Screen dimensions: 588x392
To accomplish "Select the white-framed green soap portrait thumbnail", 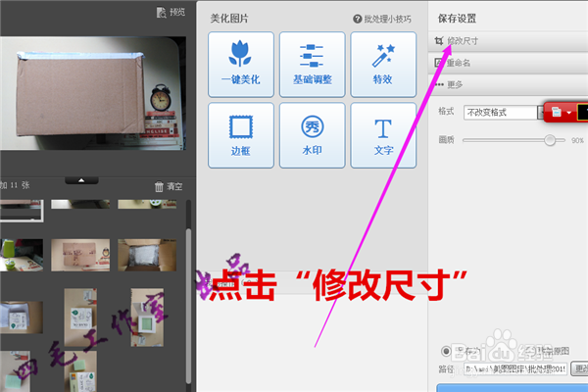I will [147, 318].
